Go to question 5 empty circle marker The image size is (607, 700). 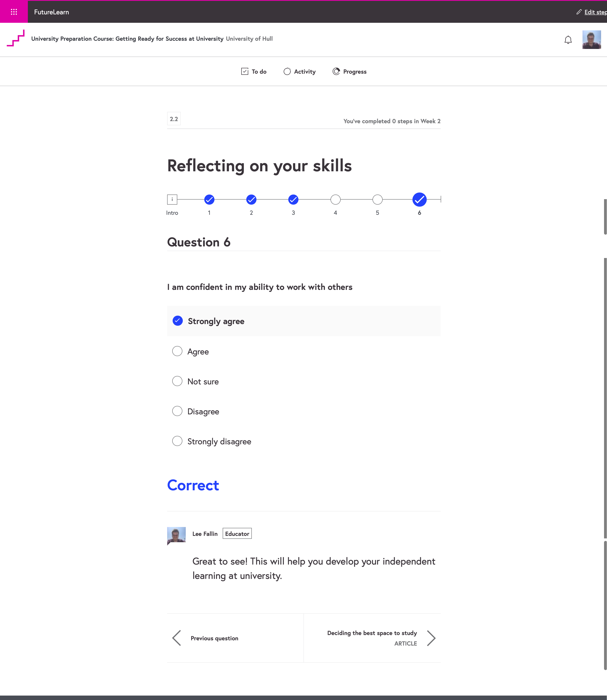(377, 200)
